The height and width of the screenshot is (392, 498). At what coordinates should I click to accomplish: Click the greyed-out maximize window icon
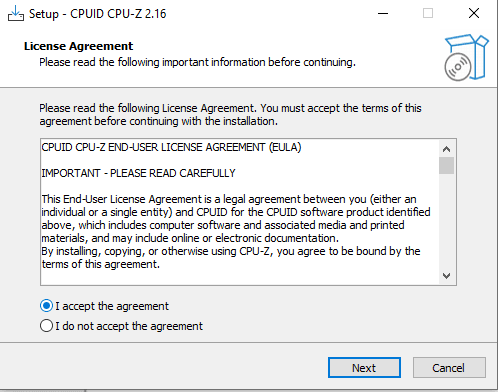pos(428,13)
